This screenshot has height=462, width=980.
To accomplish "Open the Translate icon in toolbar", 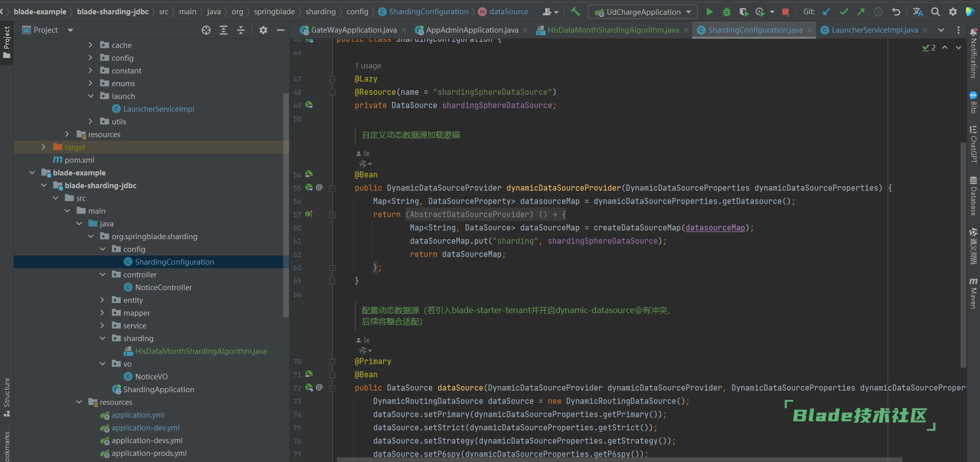I will coord(918,12).
